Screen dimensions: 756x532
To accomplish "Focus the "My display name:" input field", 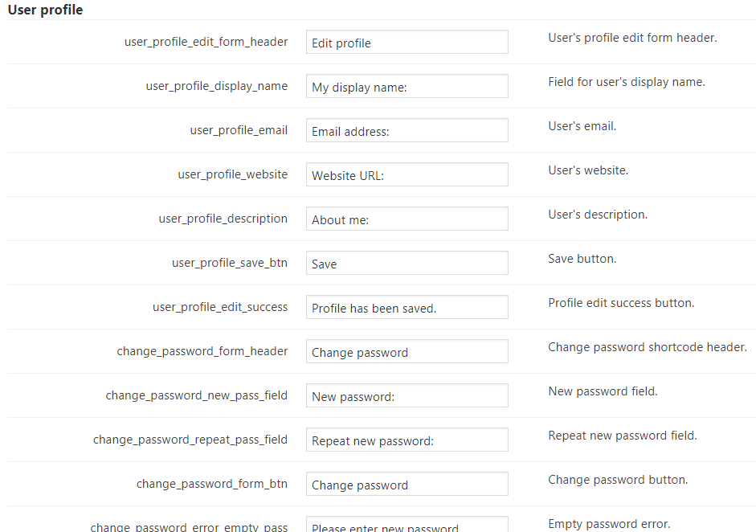I will 407,87.
